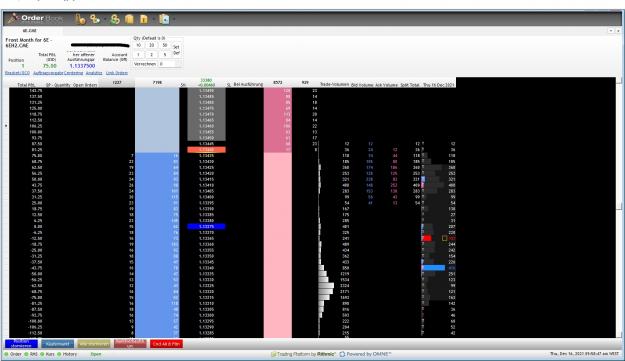Click the Trade-Volumen column header
The image size is (625, 361).
pos(334,84)
